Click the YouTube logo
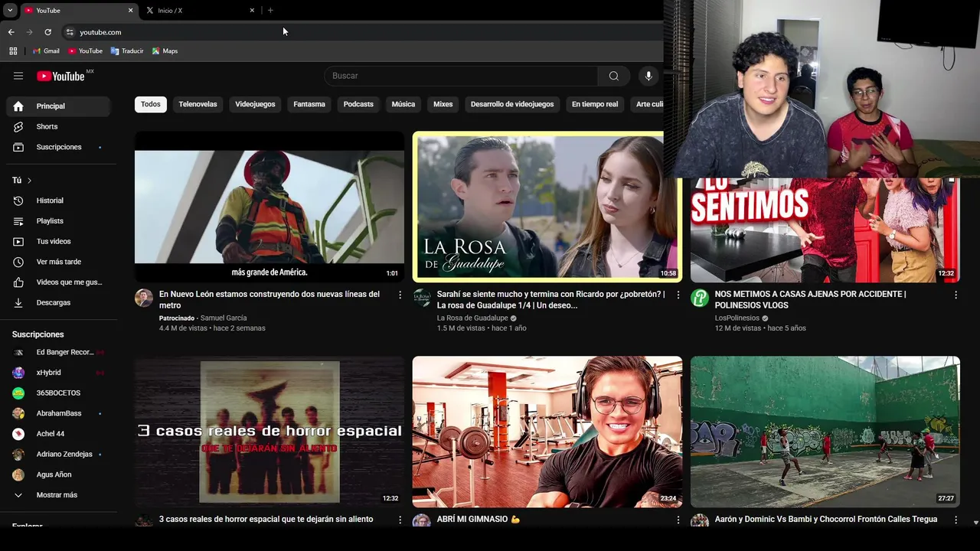This screenshot has height=551, width=980. tap(60, 76)
